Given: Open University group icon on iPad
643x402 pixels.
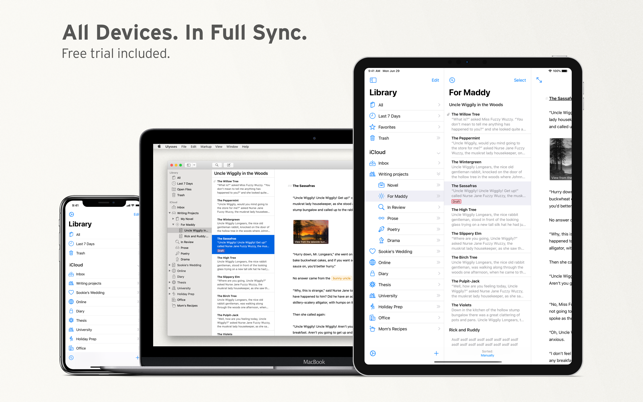Looking at the screenshot, I should click(x=372, y=296).
